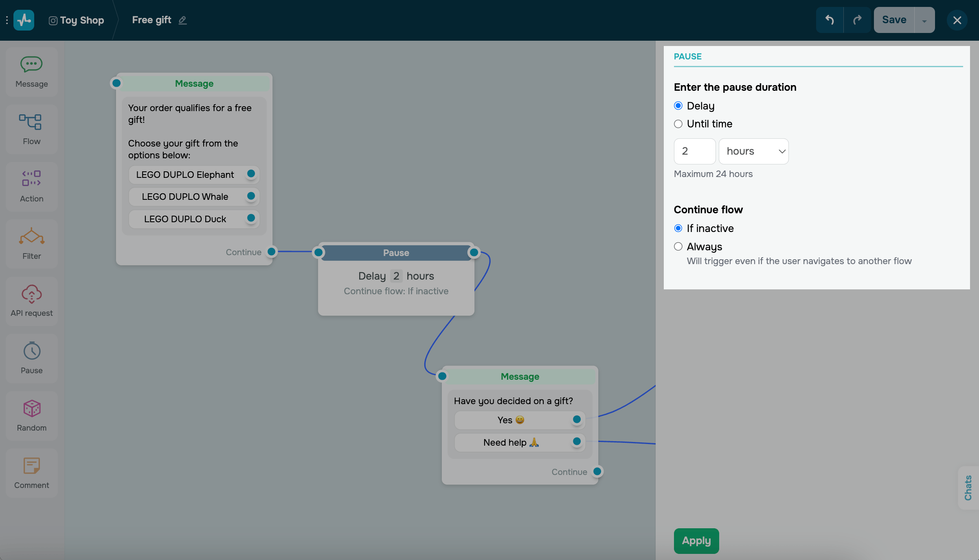Screen dimensions: 979x560
Task: Select the Until time radio option
Action: coord(678,124)
